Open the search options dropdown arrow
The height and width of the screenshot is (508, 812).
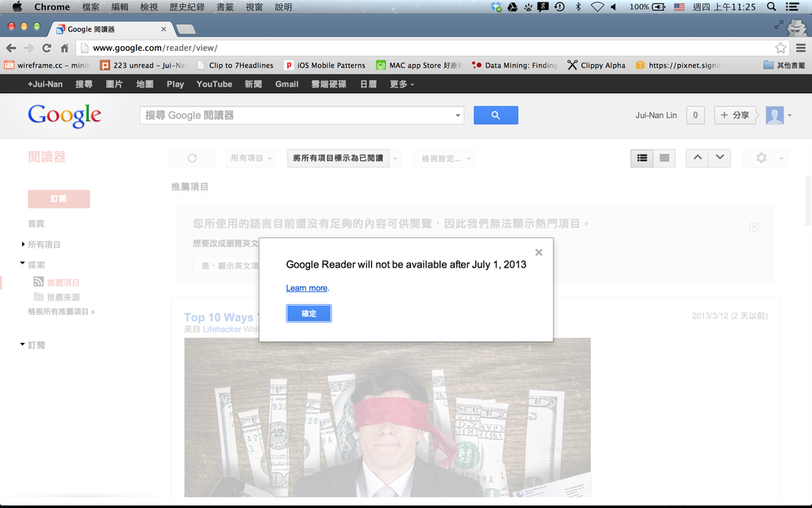click(458, 116)
